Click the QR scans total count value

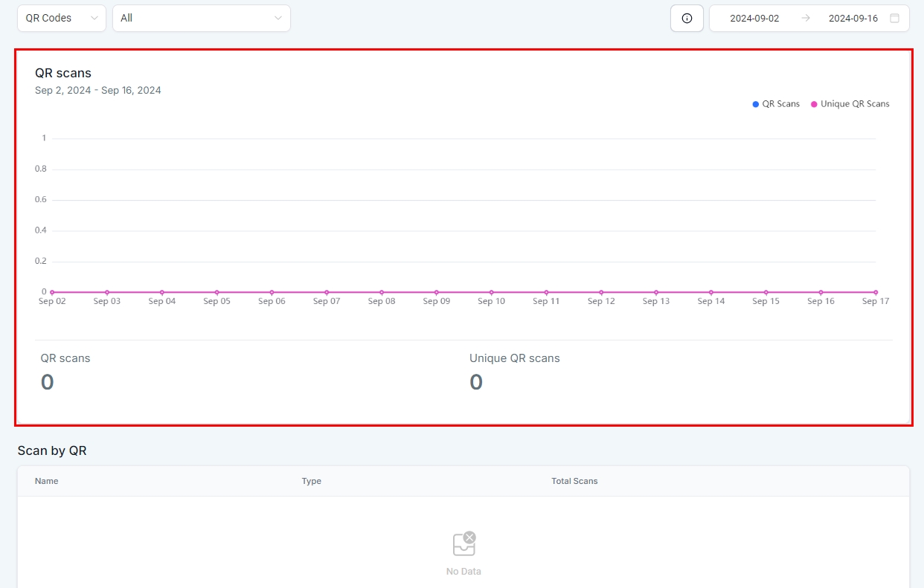coord(48,382)
